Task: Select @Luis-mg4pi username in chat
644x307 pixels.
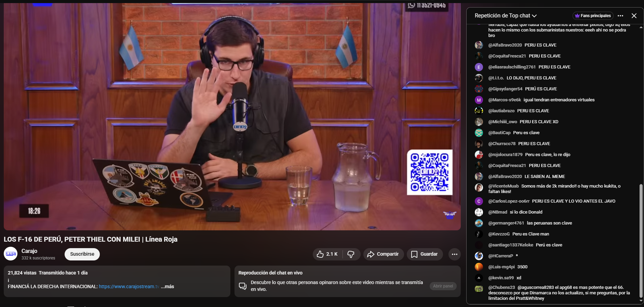Action: tap(501, 267)
